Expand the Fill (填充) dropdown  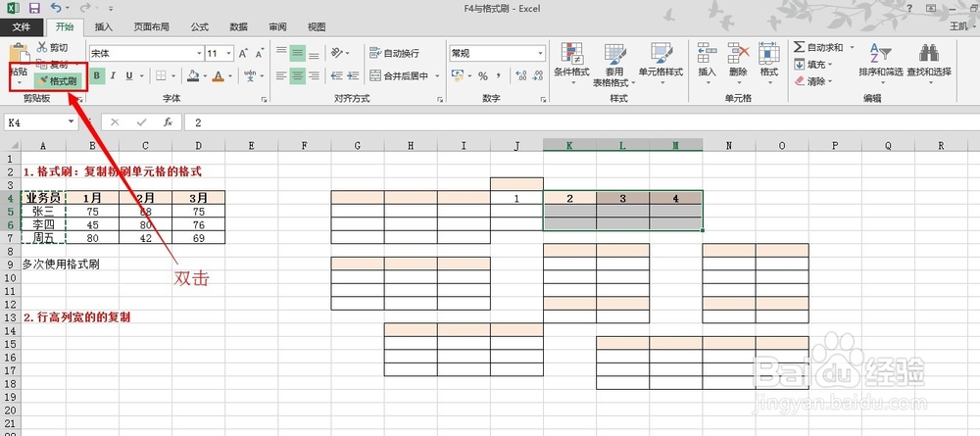point(831,65)
